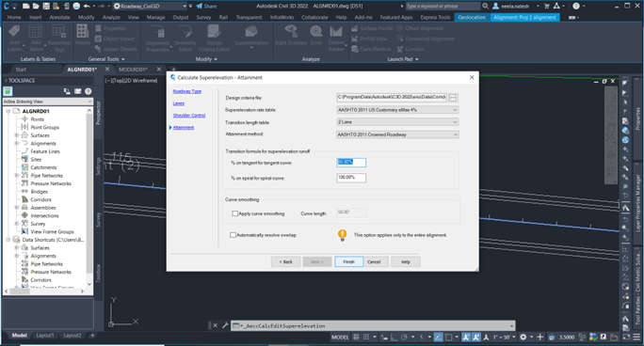This screenshot has width=644, height=346.
Task: Toggle ortho mode in status bar
Action: [x=394, y=337]
